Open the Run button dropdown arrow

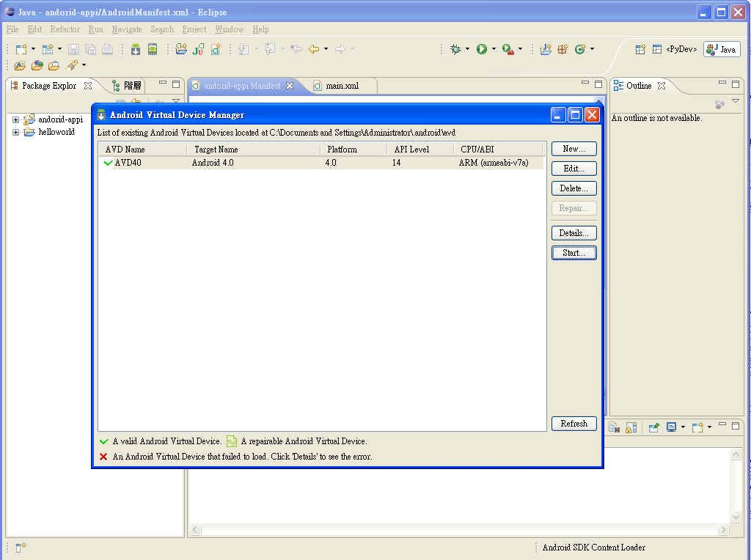494,49
